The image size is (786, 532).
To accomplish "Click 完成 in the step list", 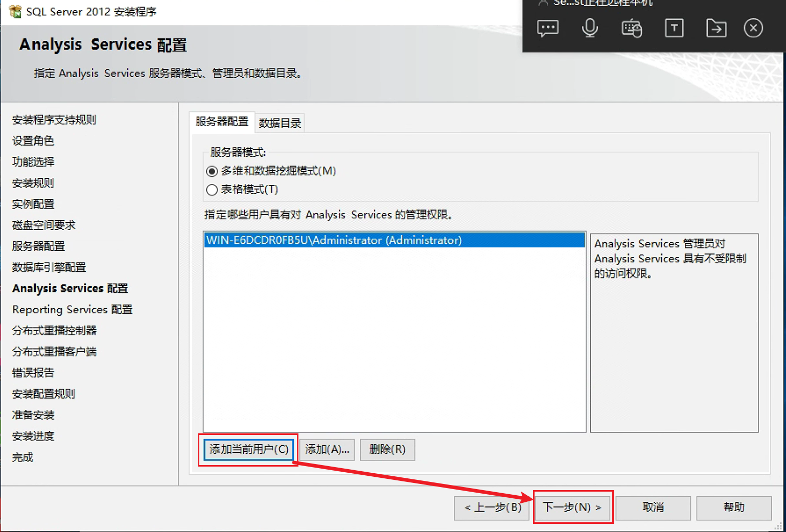I will pyautogui.click(x=23, y=457).
